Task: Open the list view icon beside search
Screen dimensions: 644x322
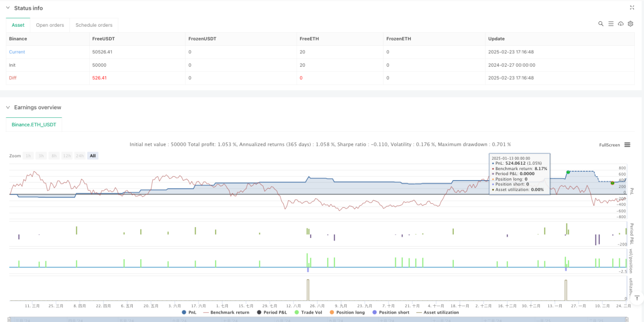Action: tap(611, 24)
